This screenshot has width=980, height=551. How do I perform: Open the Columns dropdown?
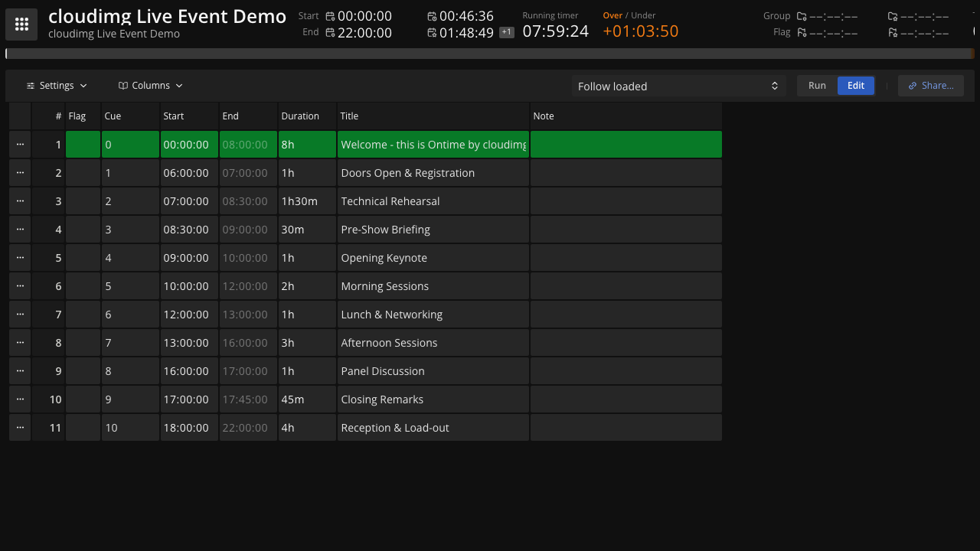coord(151,86)
